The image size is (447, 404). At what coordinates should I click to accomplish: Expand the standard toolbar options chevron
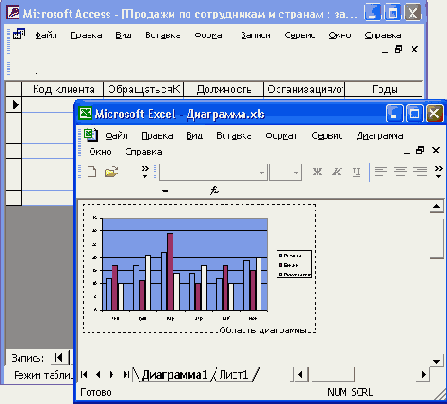(x=145, y=172)
